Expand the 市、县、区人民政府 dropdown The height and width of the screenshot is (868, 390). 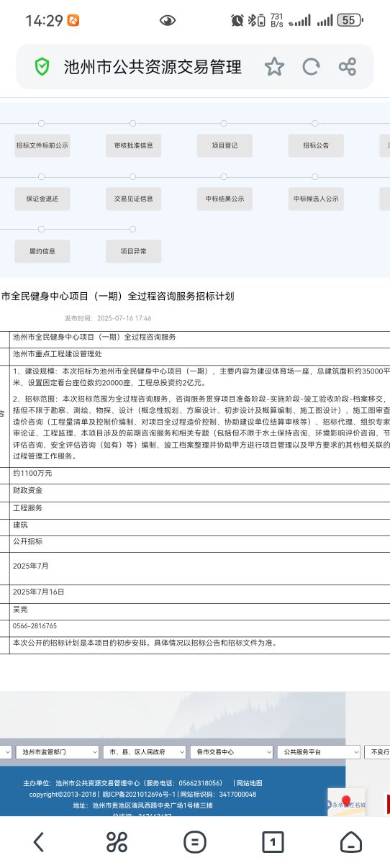(145, 751)
